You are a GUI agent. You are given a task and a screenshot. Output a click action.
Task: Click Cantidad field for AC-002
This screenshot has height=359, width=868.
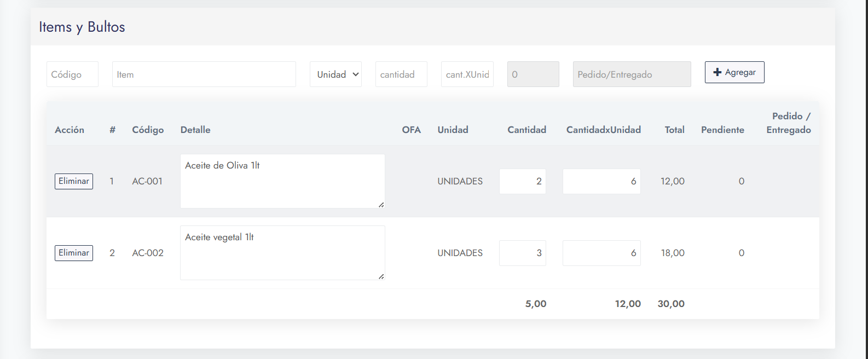(522, 253)
